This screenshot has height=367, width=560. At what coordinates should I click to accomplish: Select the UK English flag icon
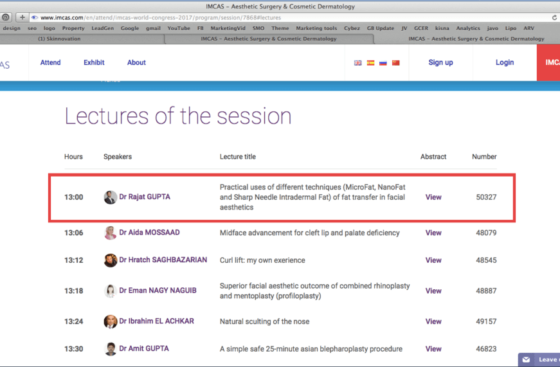pos(358,63)
